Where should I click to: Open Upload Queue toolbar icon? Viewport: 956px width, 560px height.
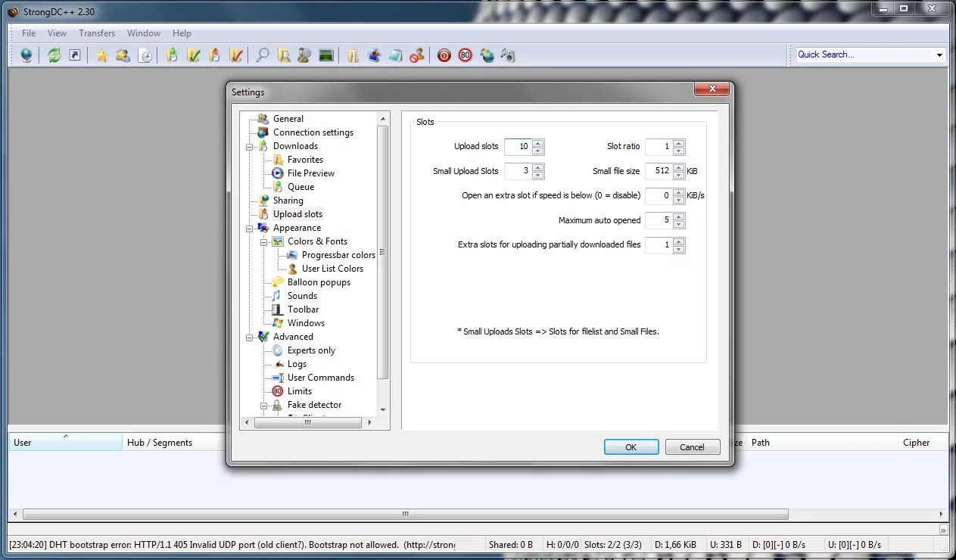tap(215, 55)
